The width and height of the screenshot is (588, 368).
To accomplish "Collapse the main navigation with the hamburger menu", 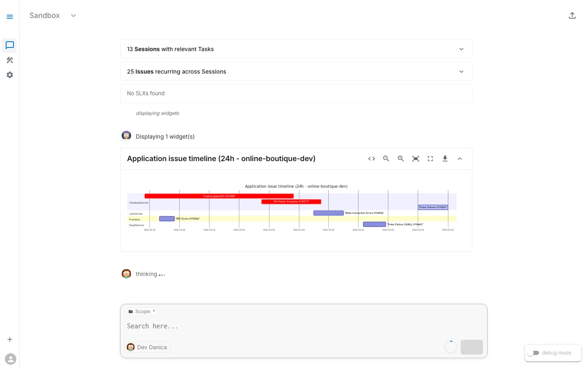I will [x=10, y=17].
